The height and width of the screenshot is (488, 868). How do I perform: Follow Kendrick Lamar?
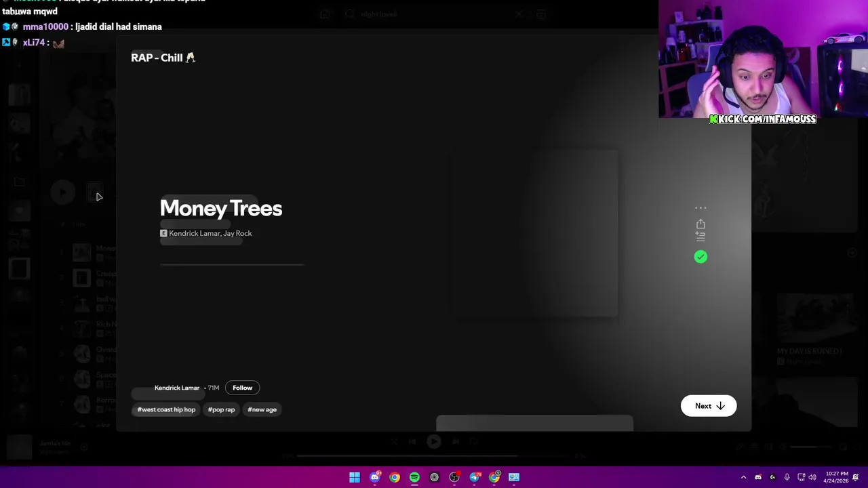click(242, 388)
